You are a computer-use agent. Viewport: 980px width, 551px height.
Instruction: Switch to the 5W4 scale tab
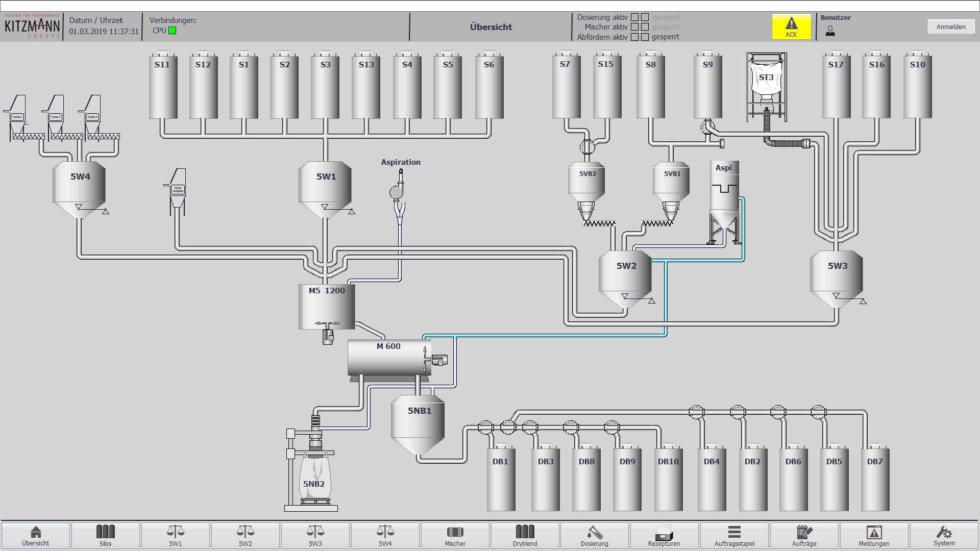[385, 536]
